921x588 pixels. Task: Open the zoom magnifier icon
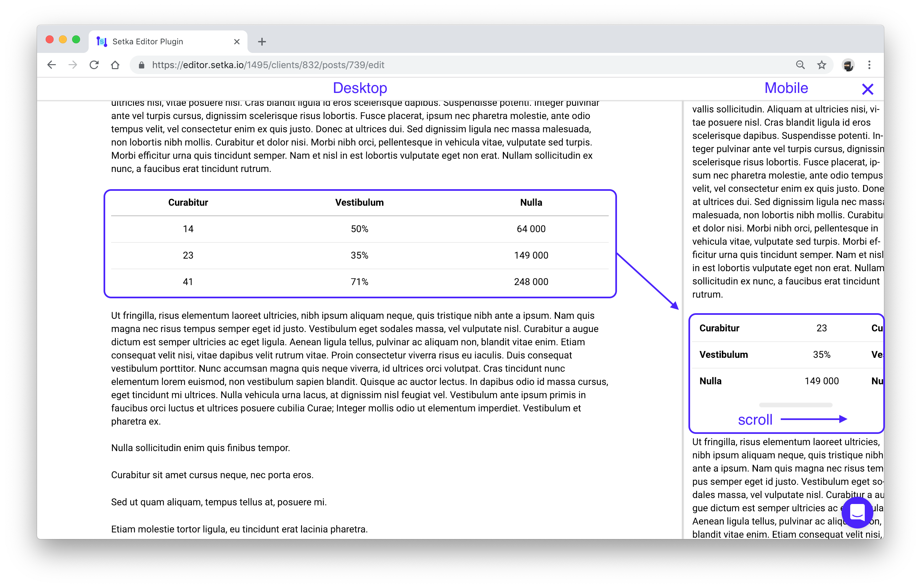pyautogui.click(x=800, y=65)
